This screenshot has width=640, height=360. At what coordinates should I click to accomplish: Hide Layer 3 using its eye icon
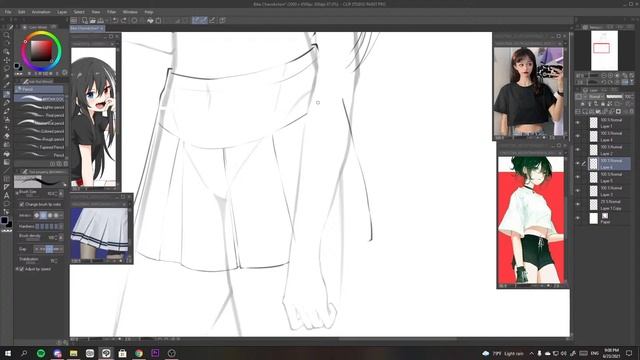[578, 191]
